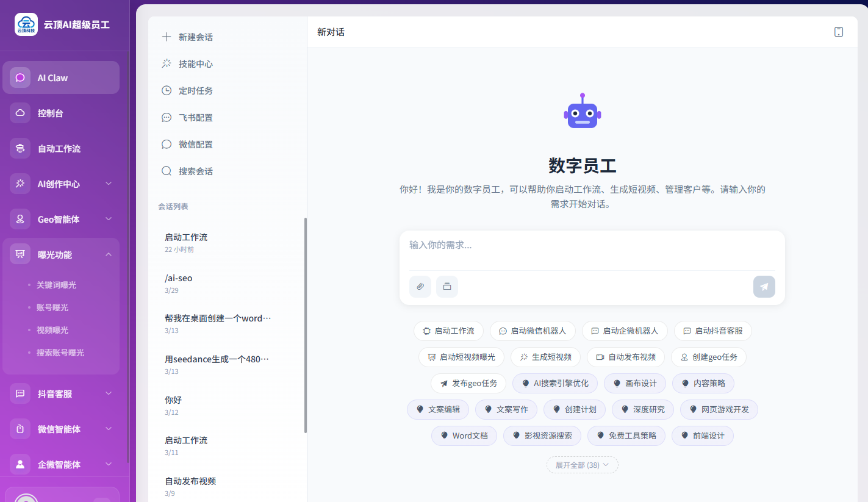Open 搜索账号曝光 submenu item
Image resolution: width=868 pixels, height=502 pixels.
click(x=61, y=353)
